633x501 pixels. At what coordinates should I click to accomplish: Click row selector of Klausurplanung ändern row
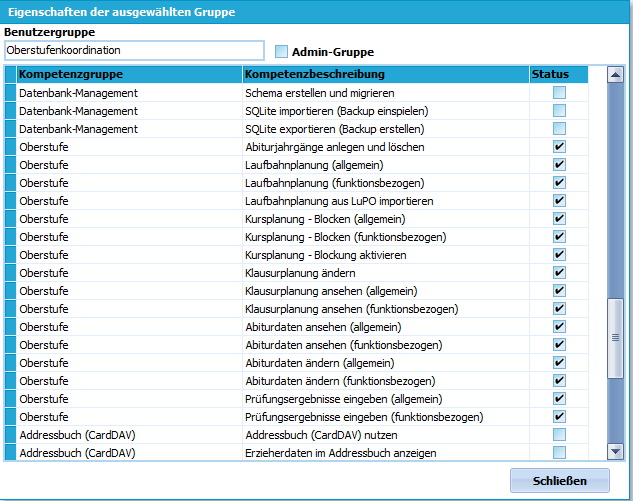10,273
